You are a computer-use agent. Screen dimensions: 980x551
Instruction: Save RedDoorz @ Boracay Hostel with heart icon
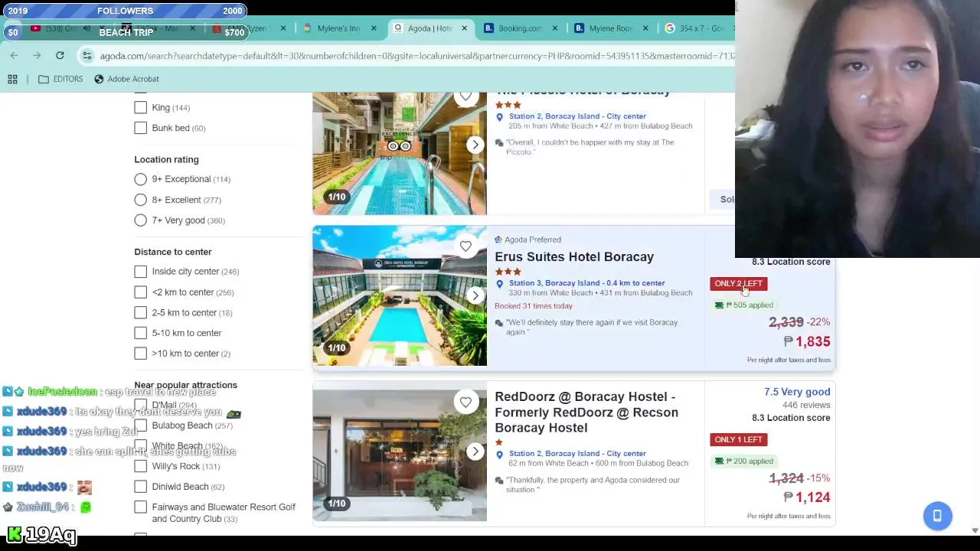click(x=465, y=403)
